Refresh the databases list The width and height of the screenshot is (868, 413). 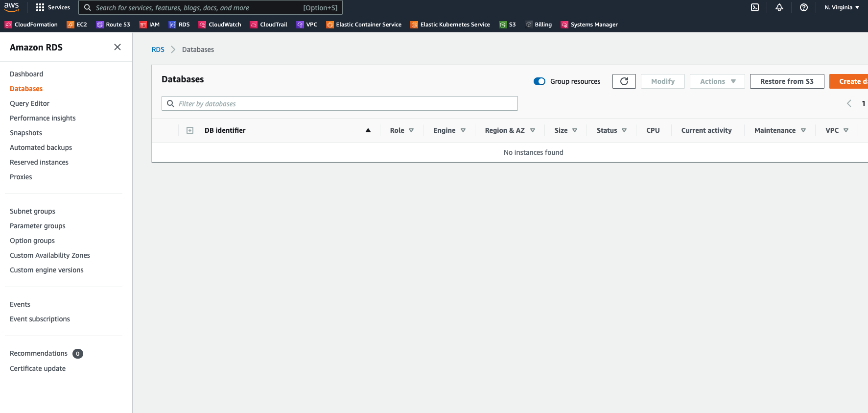[x=624, y=81]
